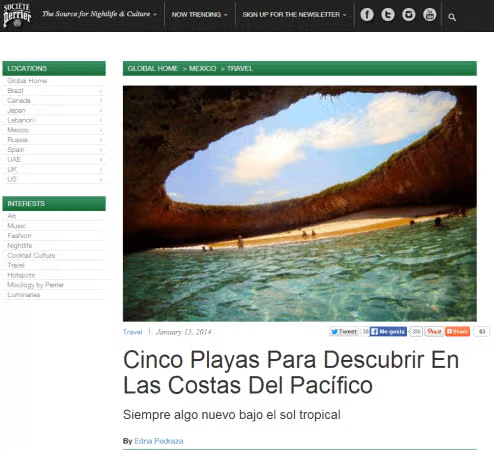494x450 pixels.
Task: Open the Facebook icon in header
Action: [x=367, y=15]
